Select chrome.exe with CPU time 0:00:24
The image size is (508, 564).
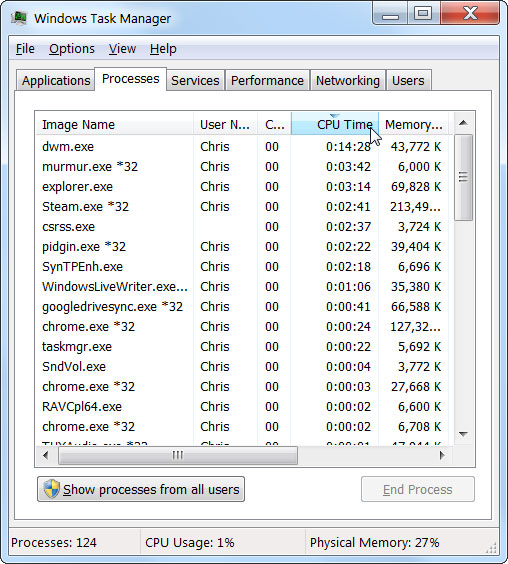click(x=242, y=327)
